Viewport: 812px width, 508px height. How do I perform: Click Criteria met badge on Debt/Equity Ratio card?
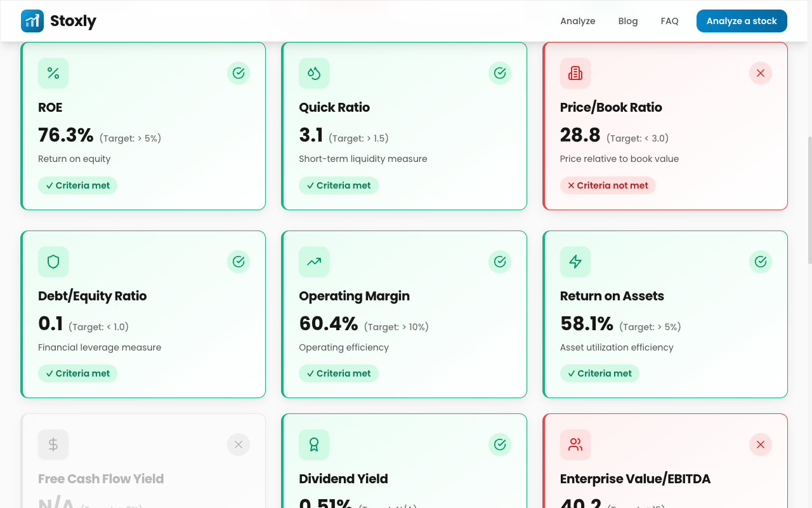(x=77, y=373)
